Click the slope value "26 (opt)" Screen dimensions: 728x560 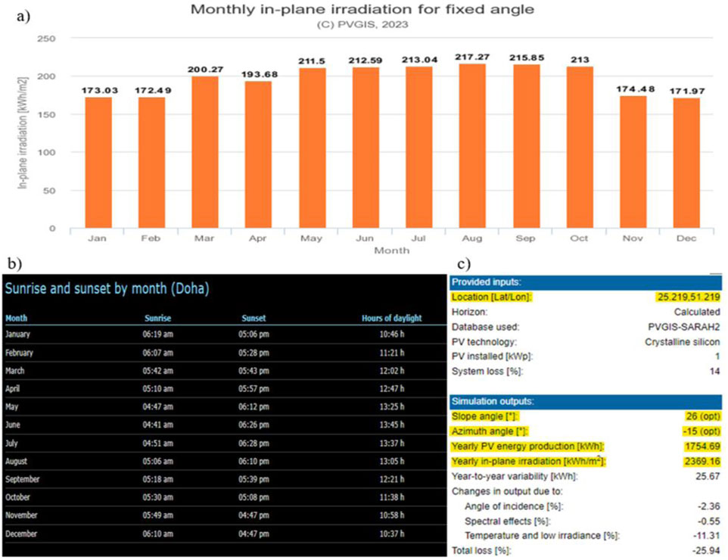coord(703,416)
